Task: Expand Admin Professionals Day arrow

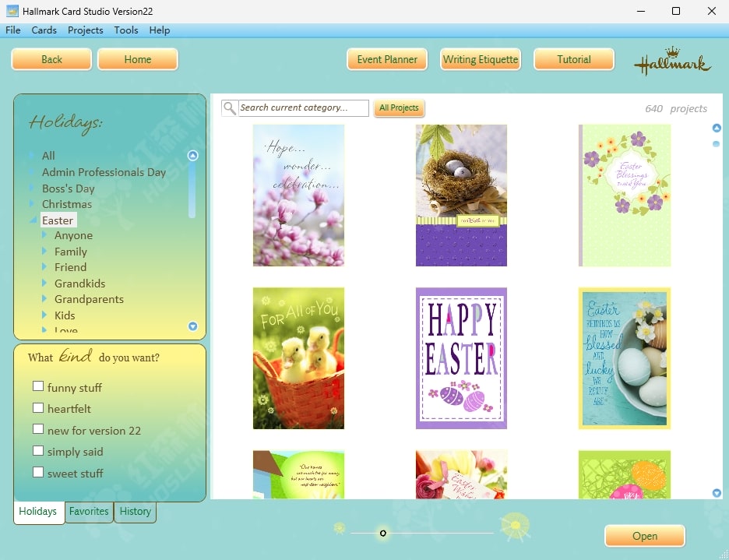Action: tap(32, 171)
